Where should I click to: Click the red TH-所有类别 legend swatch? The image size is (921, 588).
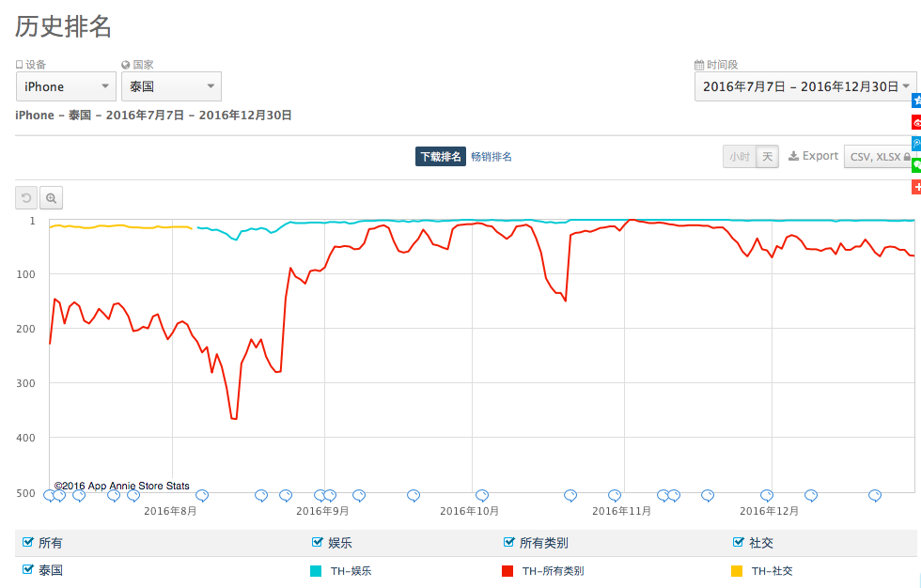[x=507, y=570]
